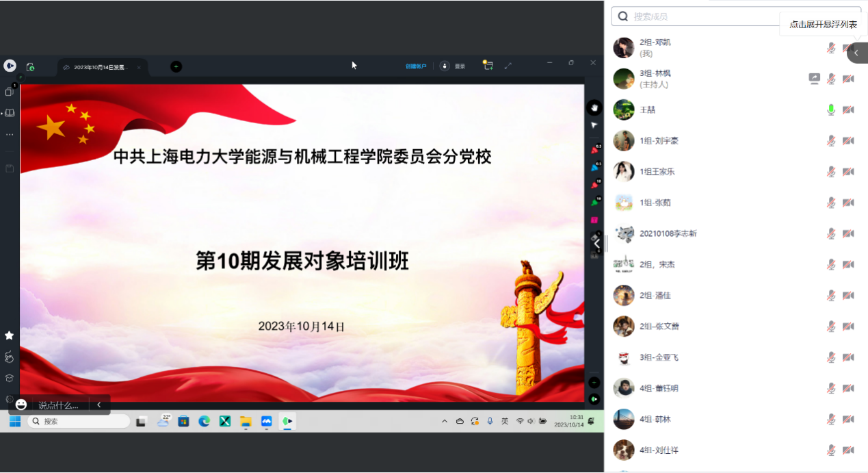Collapse the chat bar arrow next to 说点什么
Viewport: 868px width, 473px height.
click(x=98, y=405)
